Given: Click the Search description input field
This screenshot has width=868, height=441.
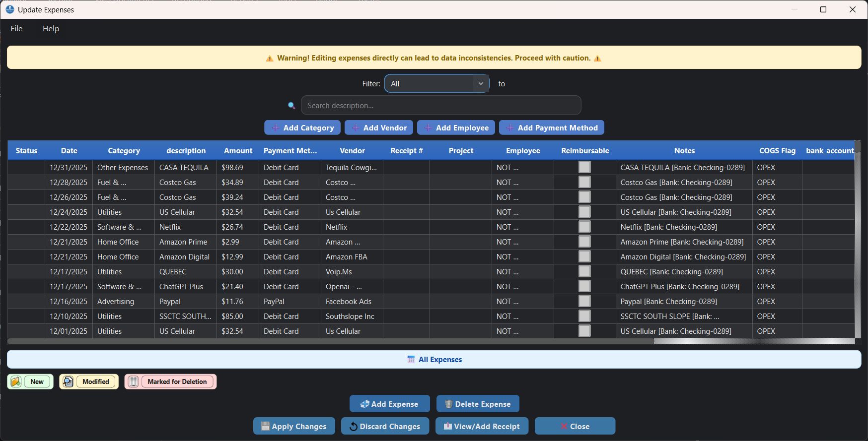Looking at the screenshot, I should click(x=441, y=105).
